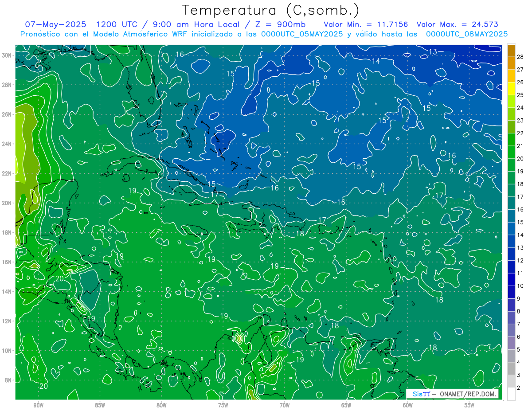
Task: Click the "24N" latitude axis label
Action: (7, 144)
